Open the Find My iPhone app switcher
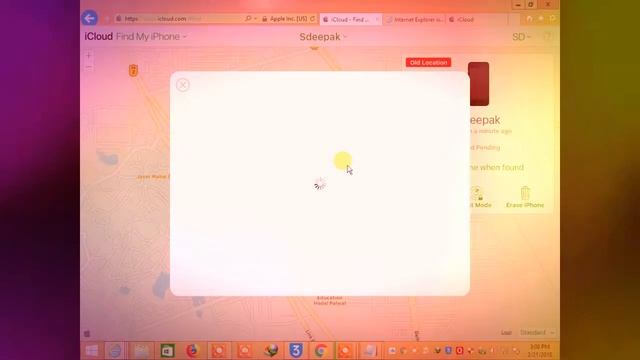Viewport: 640px width, 360px height. tap(151, 37)
